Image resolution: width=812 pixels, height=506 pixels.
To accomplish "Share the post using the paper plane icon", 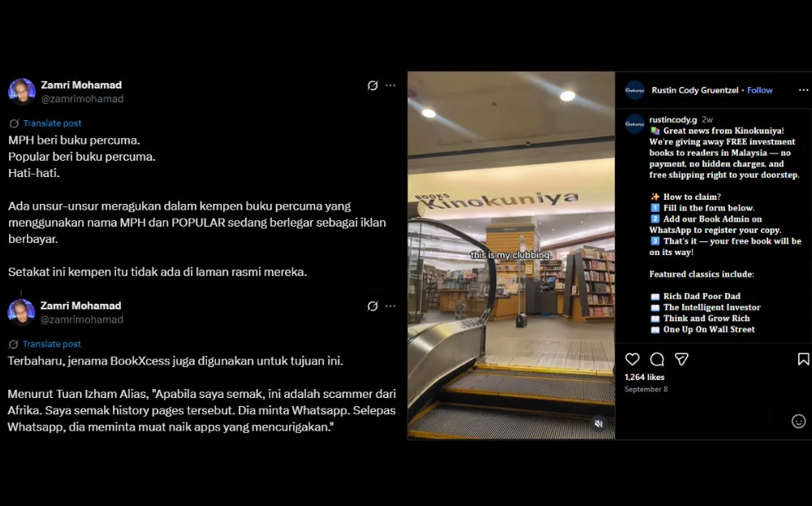I will coord(682,359).
